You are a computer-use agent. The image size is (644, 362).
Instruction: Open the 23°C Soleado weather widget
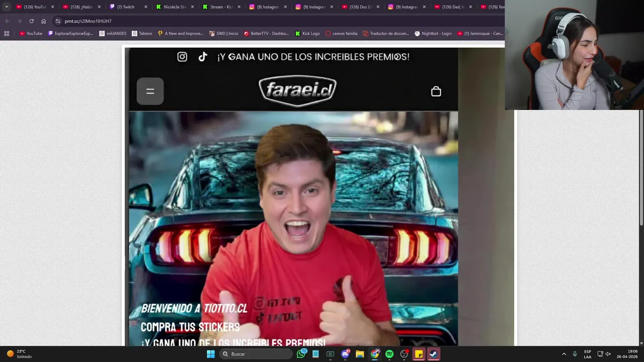[19, 354]
